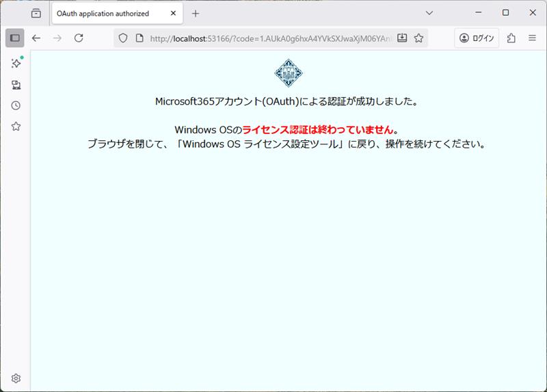Image resolution: width=547 pixels, height=392 pixels.
Task: Open the History sidebar panel
Action: coord(16,105)
